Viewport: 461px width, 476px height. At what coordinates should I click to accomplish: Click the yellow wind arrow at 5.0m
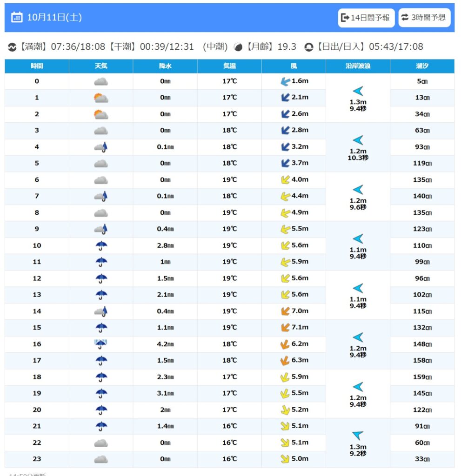coord(285,459)
